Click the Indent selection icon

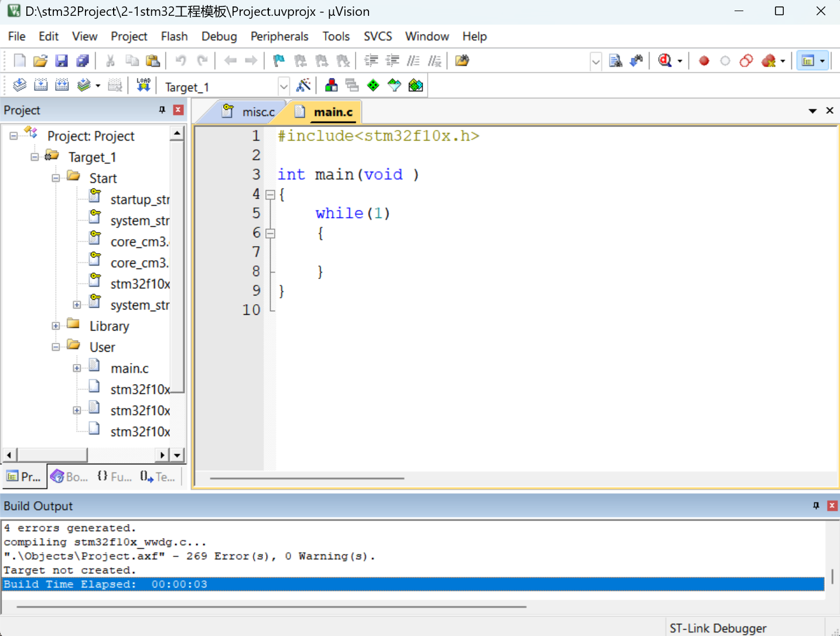coord(371,60)
